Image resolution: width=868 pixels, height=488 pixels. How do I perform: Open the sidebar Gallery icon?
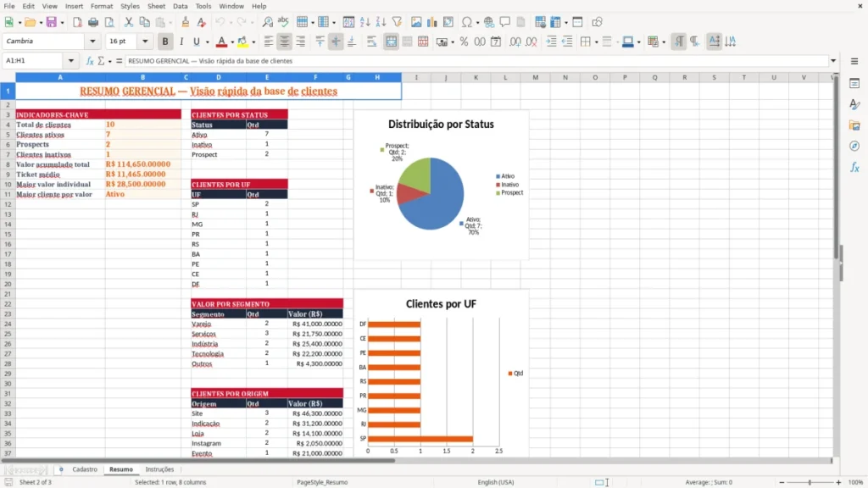(x=854, y=125)
